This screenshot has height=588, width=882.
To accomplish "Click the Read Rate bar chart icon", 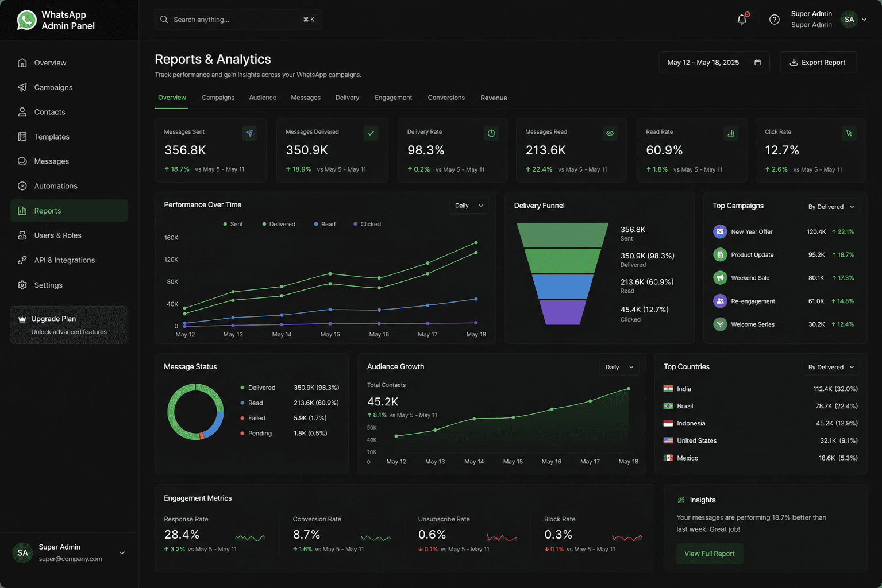I will tap(731, 133).
